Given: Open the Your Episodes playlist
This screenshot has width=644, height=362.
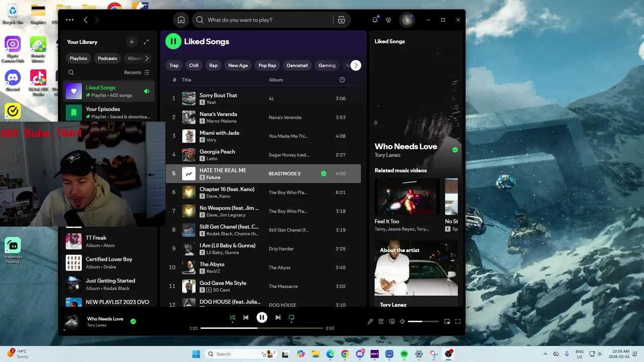Looking at the screenshot, I should click(x=109, y=113).
